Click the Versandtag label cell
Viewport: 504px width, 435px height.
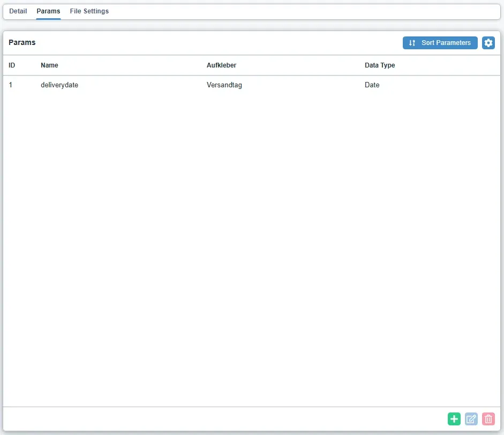coord(224,85)
